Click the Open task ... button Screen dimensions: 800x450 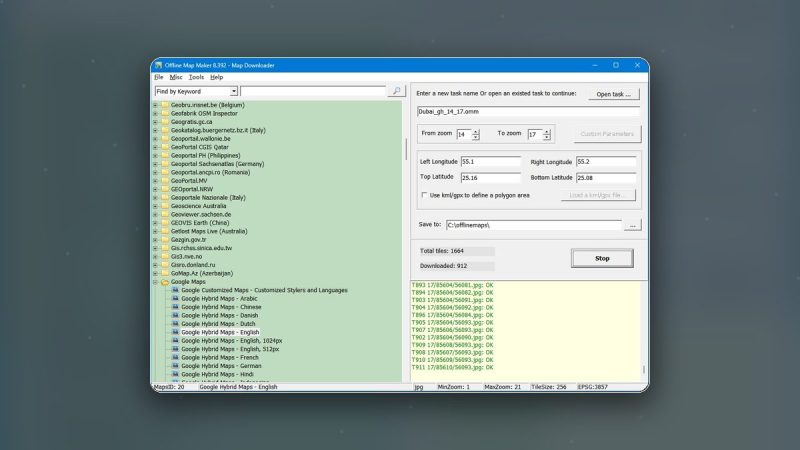(x=614, y=94)
